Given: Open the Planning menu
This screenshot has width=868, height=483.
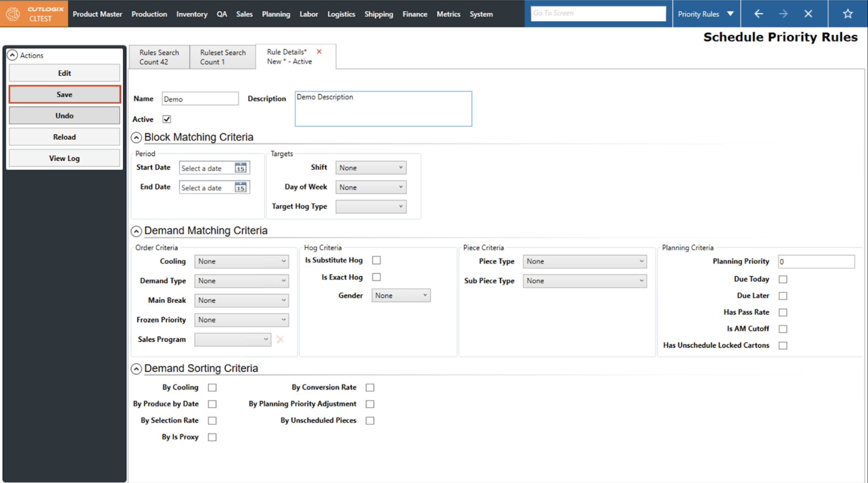Looking at the screenshot, I should click(x=276, y=14).
